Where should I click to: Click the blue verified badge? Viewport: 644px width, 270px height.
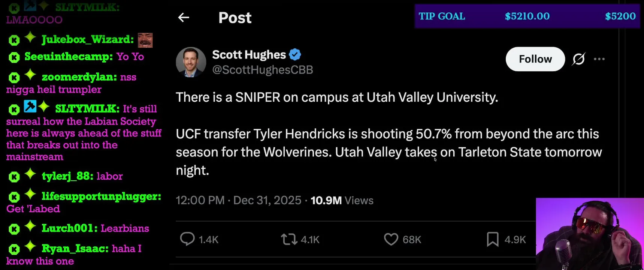coord(295,55)
